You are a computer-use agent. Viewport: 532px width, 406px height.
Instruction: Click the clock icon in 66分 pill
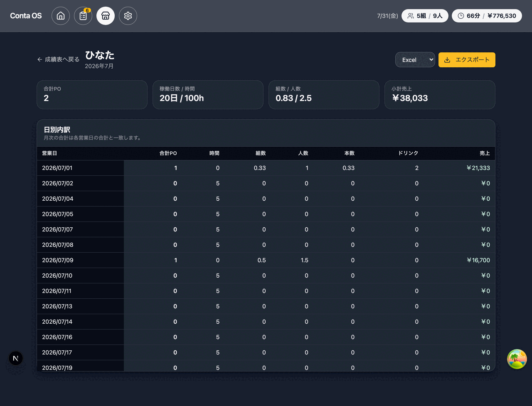pyautogui.click(x=461, y=16)
